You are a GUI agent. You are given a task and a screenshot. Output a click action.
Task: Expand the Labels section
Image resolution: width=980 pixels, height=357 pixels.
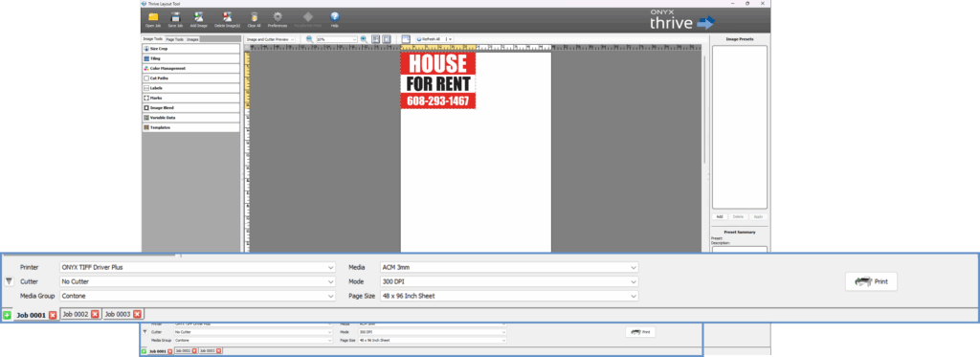(190, 88)
